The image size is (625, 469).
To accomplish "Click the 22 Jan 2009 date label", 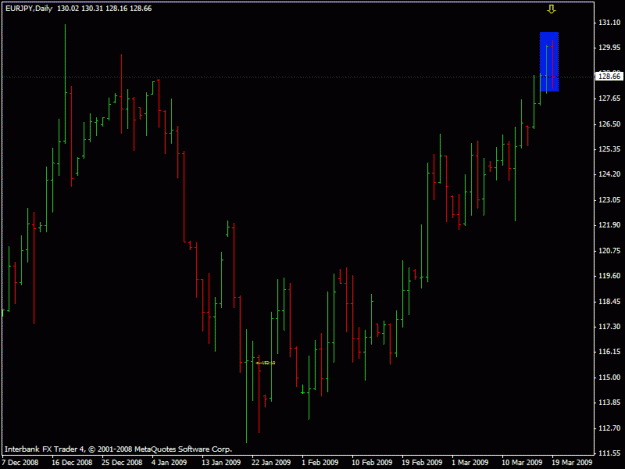I will 271,463.
